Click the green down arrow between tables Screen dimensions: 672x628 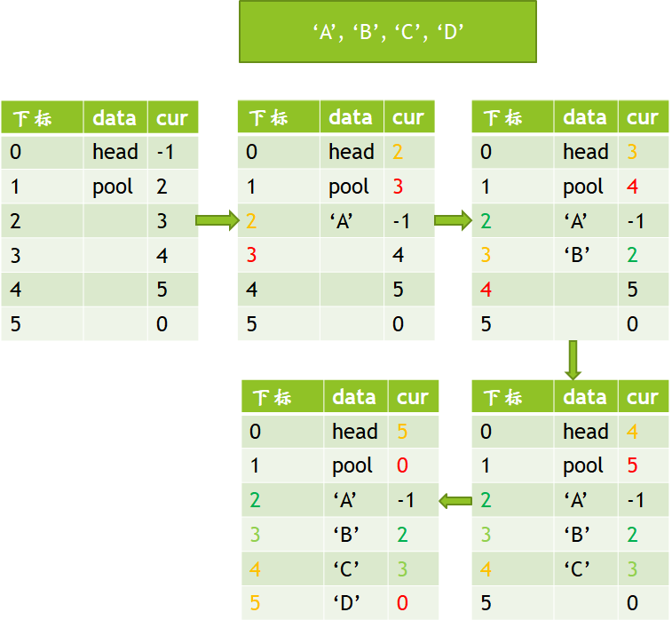[x=573, y=359]
